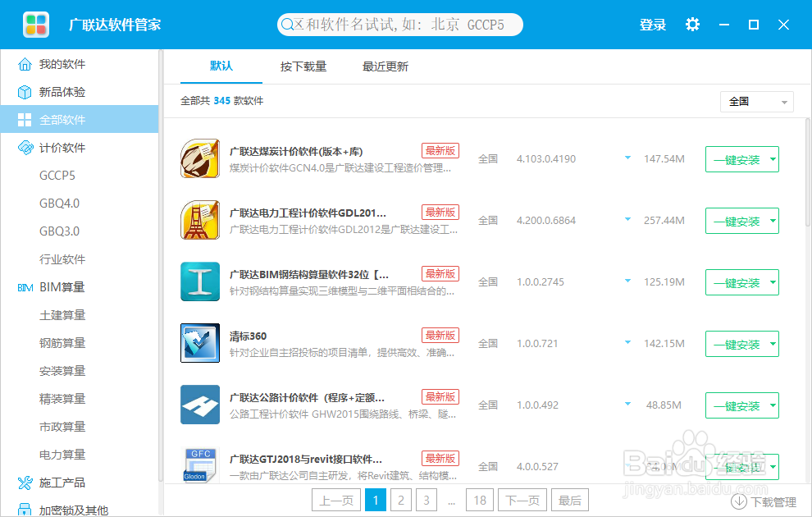This screenshot has height=517, width=812.
Task: Select 电力算量 in the sidebar
Action: point(62,455)
